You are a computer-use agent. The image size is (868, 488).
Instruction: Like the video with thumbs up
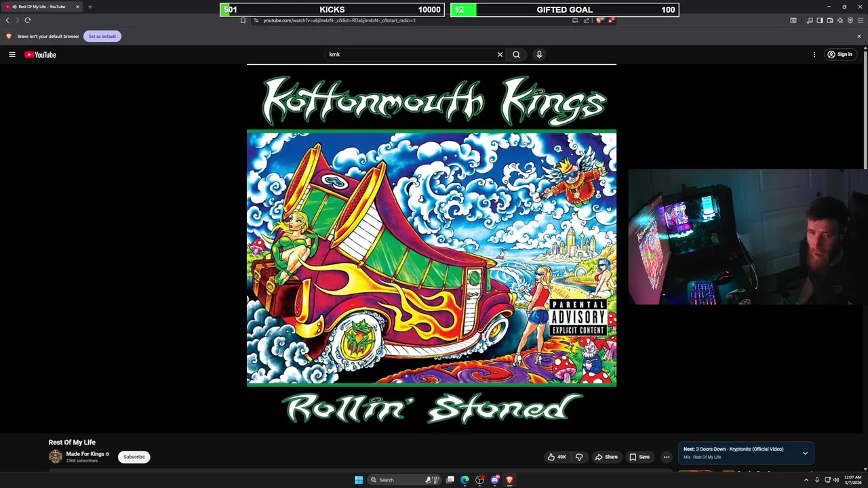[557, 457]
